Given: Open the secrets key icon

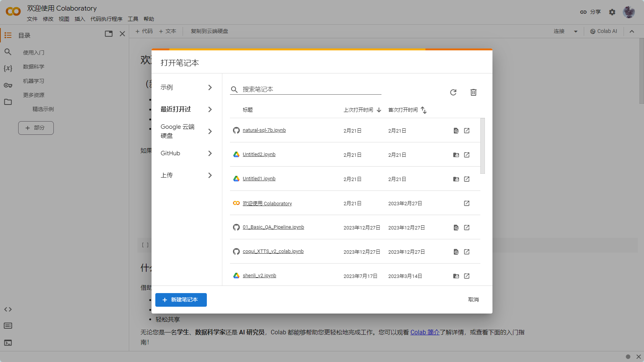Looking at the screenshot, I should coord(8,85).
